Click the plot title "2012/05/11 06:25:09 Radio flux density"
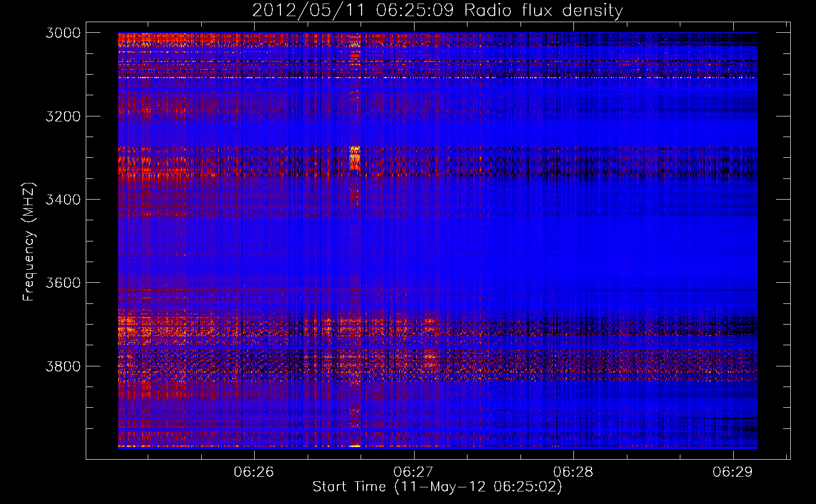This screenshot has height=504, width=816. 437,10
